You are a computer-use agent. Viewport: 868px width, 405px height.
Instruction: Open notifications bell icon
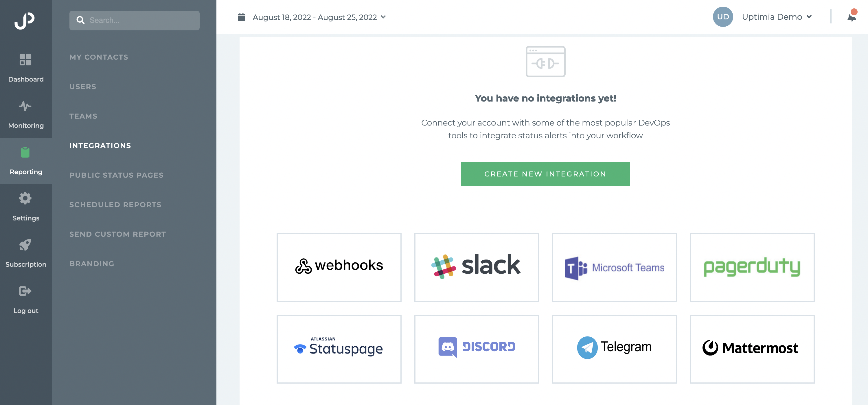click(x=852, y=17)
